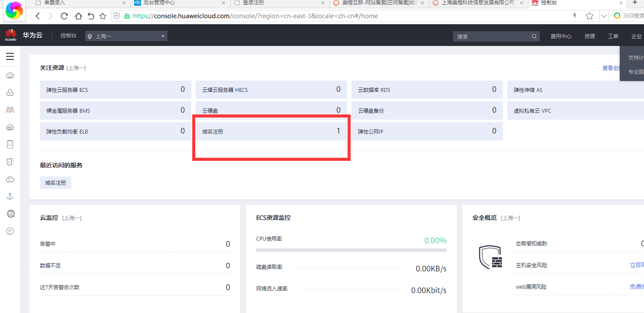Click the 域名注册 recently visited service chip
This screenshot has width=644, height=313.
(x=56, y=183)
